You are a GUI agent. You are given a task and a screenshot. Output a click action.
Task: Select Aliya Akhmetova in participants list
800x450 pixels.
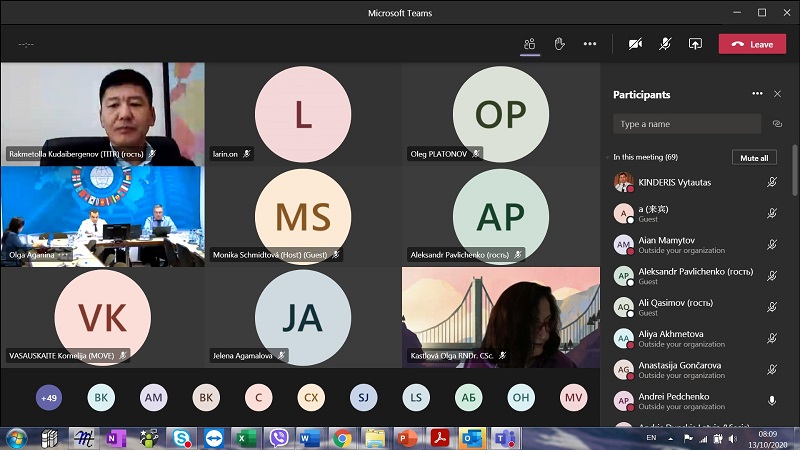coord(680,338)
